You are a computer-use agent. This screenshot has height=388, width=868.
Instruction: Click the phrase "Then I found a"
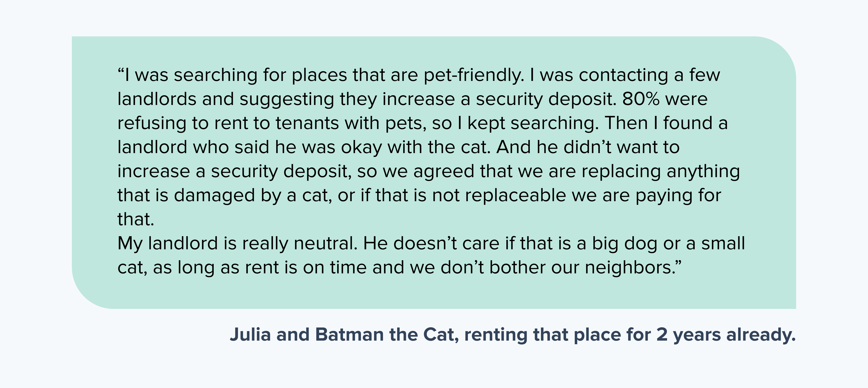tap(666, 123)
